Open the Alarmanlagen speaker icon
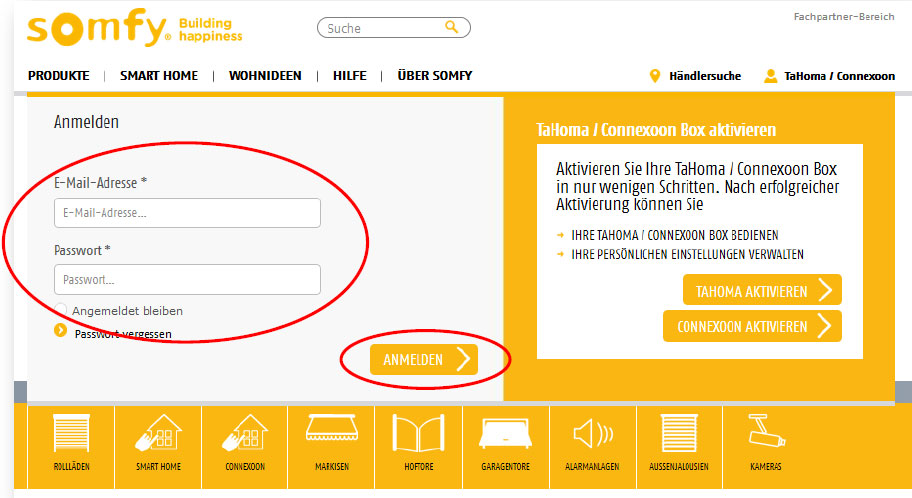The image size is (912, 498). (593, 433)
